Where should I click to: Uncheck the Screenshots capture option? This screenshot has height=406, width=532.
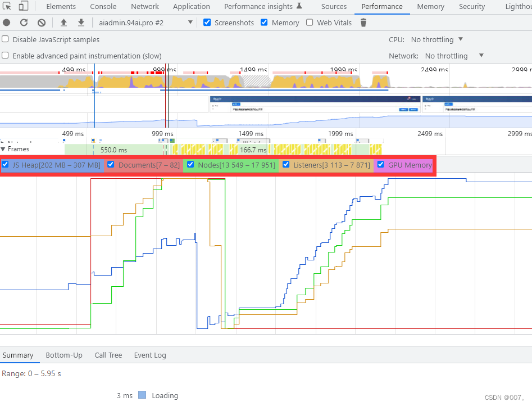(207, 22)
